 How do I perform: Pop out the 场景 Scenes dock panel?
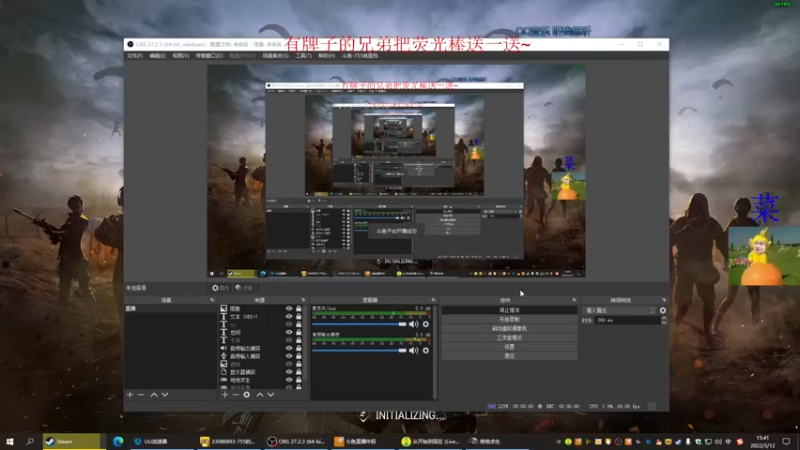point(212,300)
